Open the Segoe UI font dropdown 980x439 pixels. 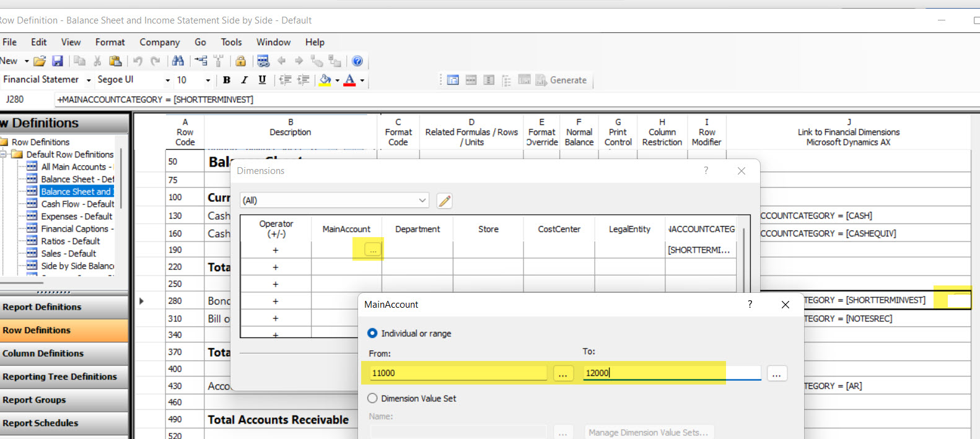[x=167, y=80]
